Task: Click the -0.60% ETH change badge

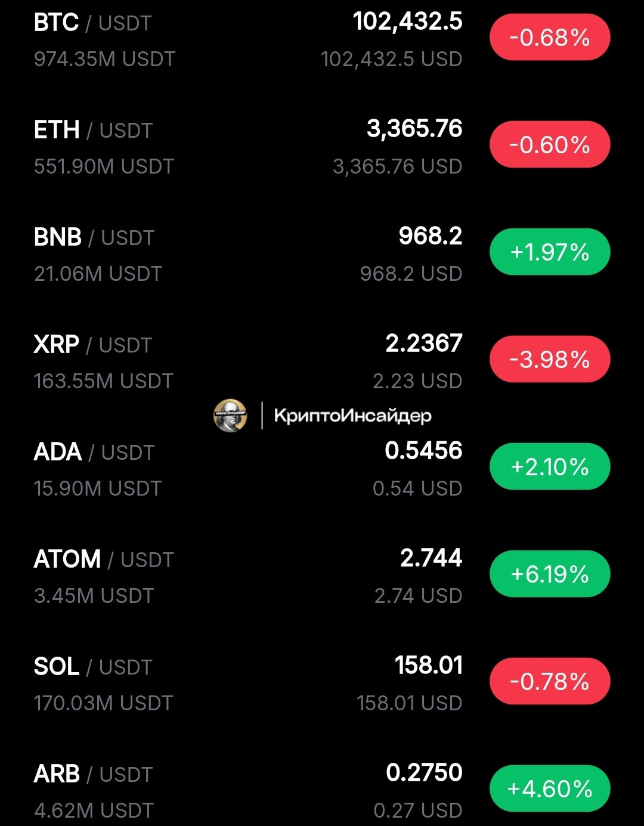Action: pyautogui.click(x=550, y=145)
